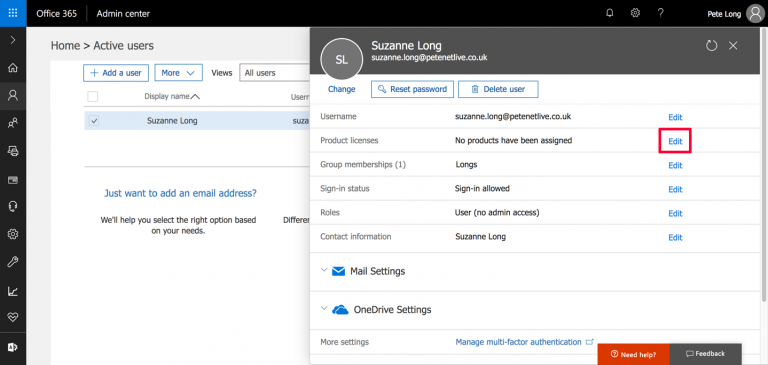Open the help question mark icon
The width and height of the screenshot is (768, 365).
tap(661, 13)
